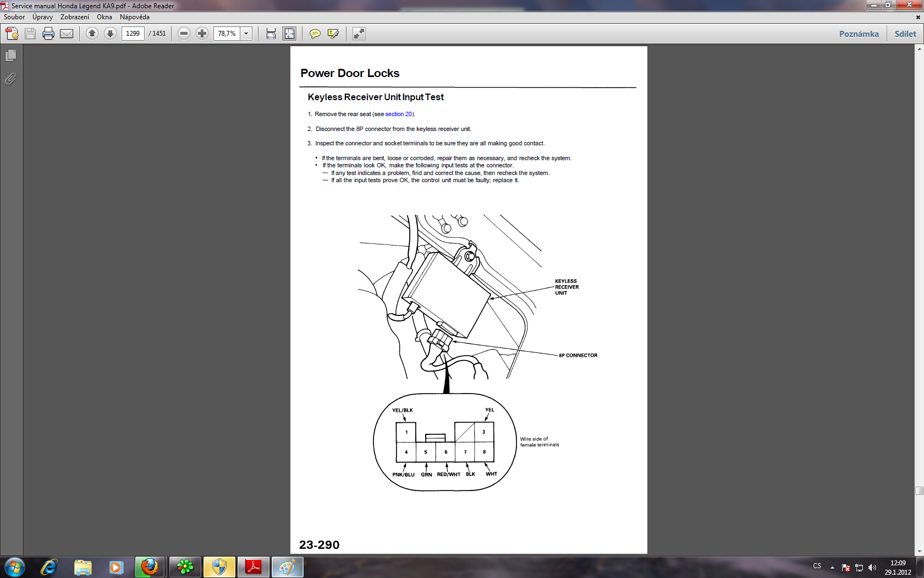Toggle fit one full page view
The image size is (924, 578).
289,34
